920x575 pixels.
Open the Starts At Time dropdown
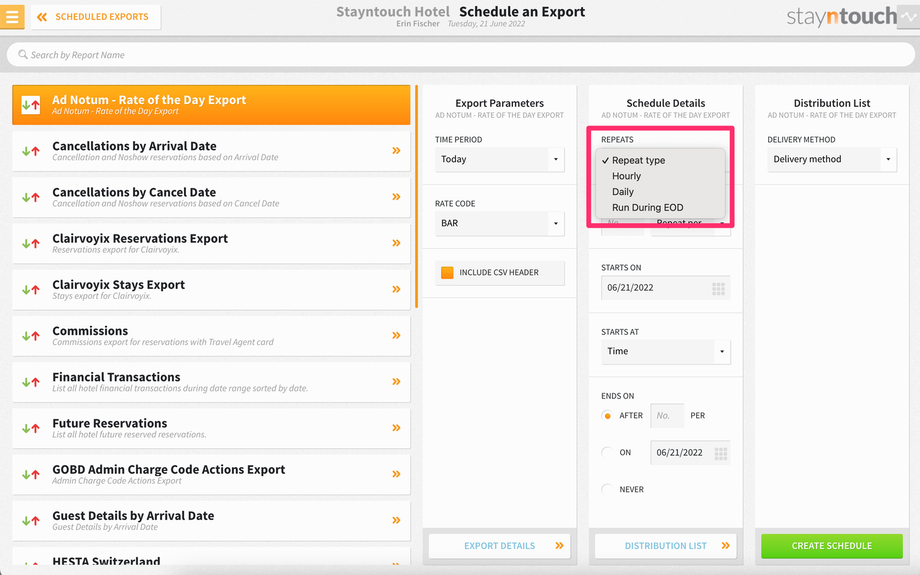(665, 351)
